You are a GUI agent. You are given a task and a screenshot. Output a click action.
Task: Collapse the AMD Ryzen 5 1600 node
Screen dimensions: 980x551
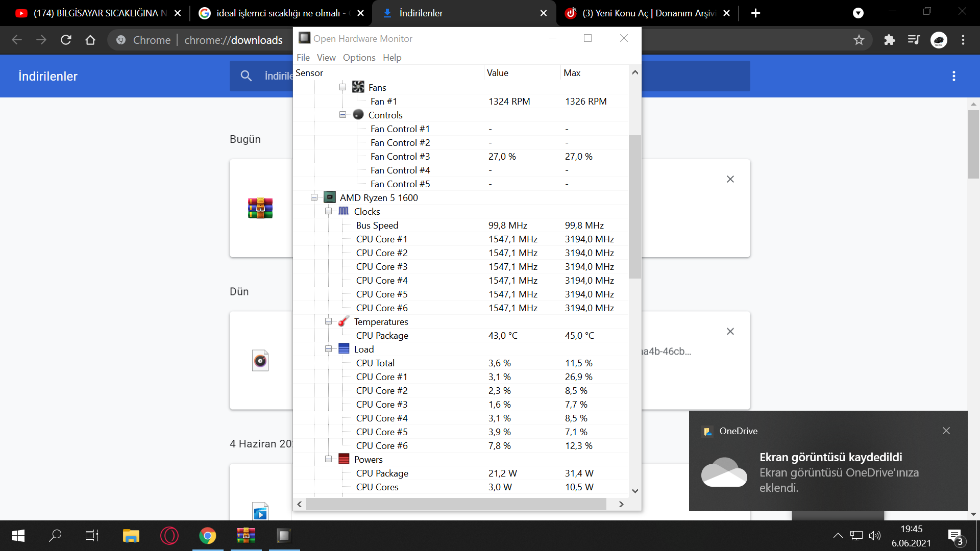314,197
